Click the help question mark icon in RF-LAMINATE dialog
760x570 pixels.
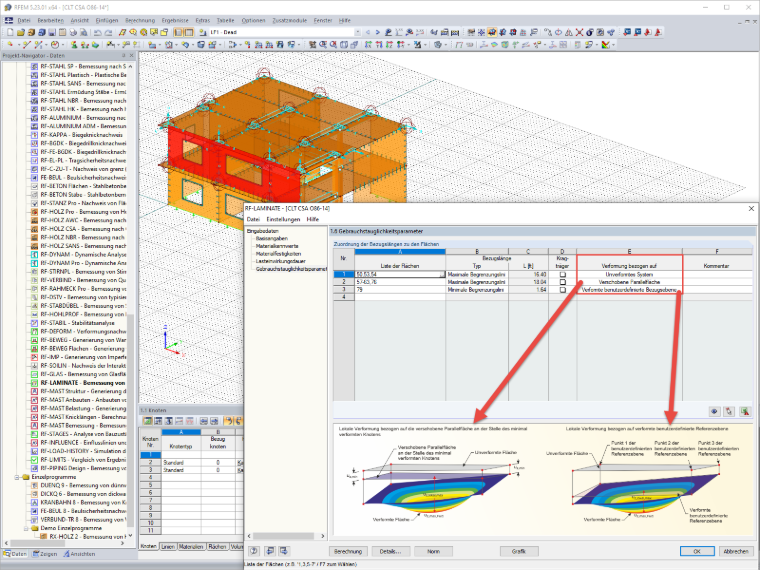[254, 551]
